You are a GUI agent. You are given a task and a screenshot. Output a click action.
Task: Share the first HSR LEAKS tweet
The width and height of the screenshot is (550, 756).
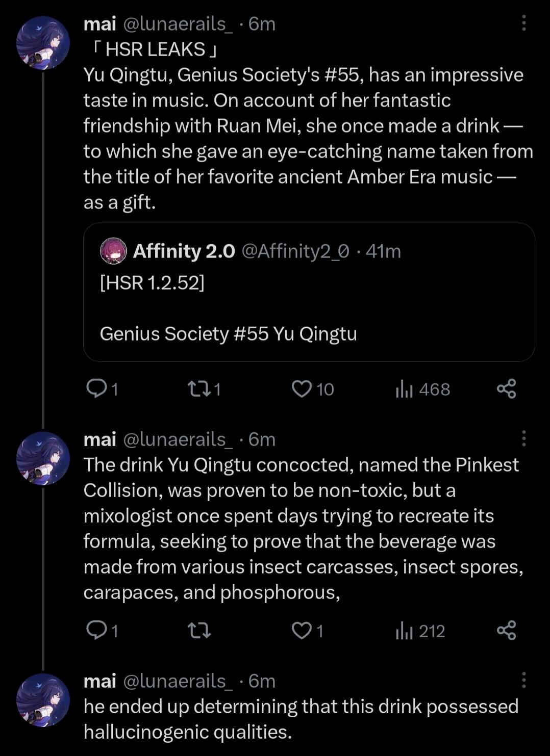(x=506, y=389)
